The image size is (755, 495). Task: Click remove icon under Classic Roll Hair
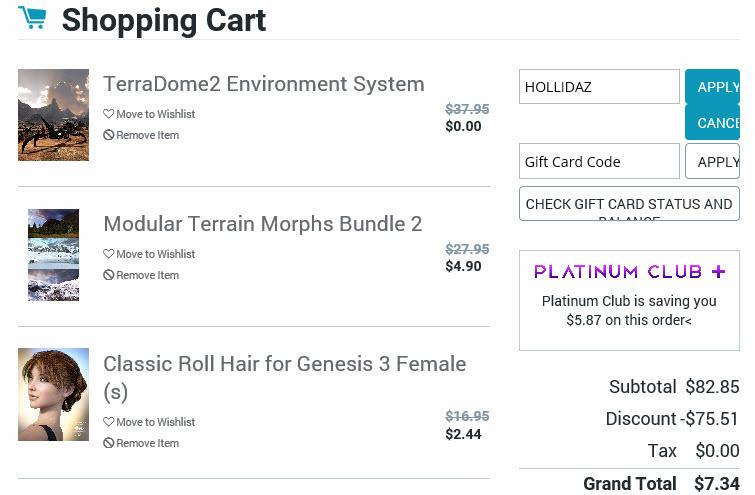coord(109,443)
